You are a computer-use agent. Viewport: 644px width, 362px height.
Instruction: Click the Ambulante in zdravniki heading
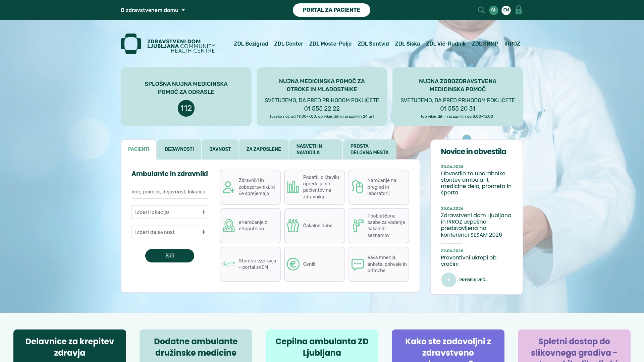(x=170, y=174)
